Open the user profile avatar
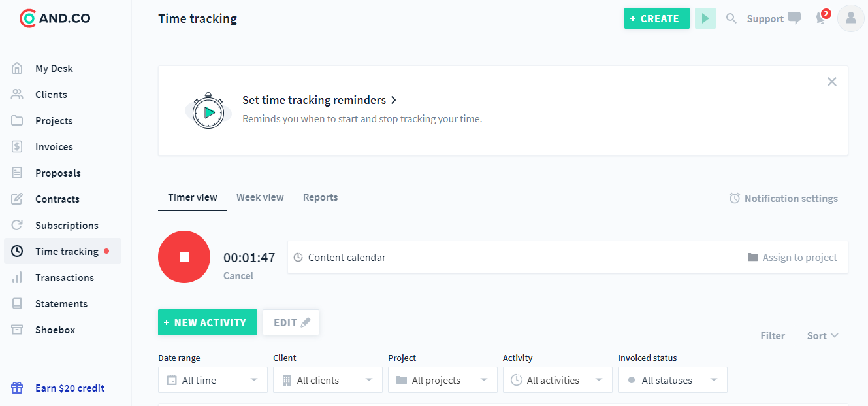The width and height of the screenshot is (868, 406). 850,18
